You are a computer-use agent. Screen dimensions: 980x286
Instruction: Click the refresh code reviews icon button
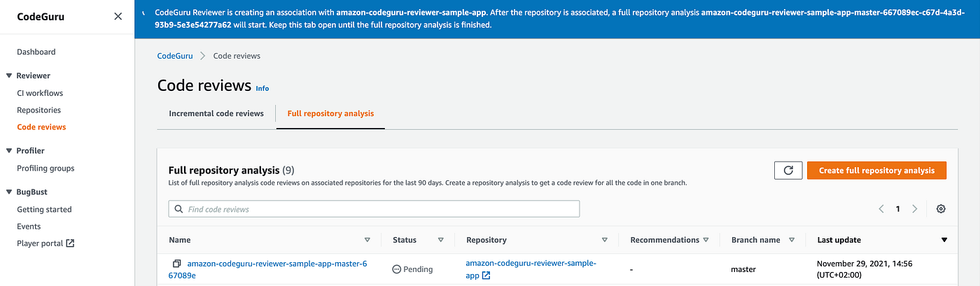[x=787, y=171]
